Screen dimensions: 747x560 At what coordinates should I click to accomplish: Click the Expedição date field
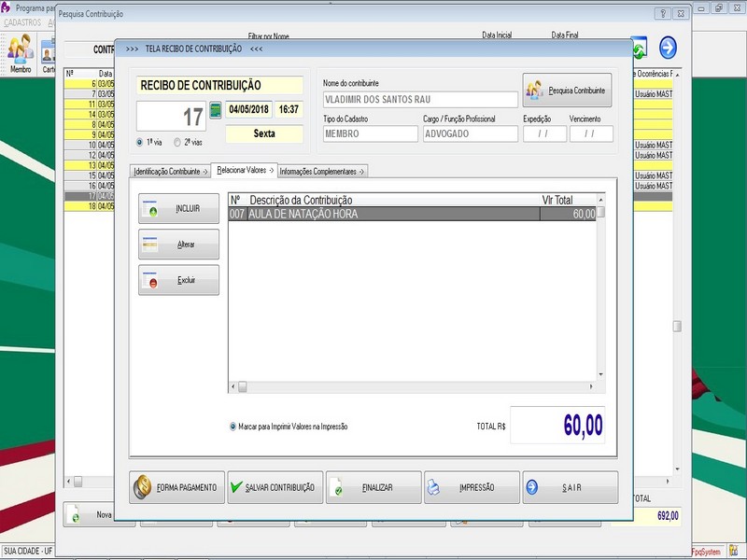coord(544,133)
